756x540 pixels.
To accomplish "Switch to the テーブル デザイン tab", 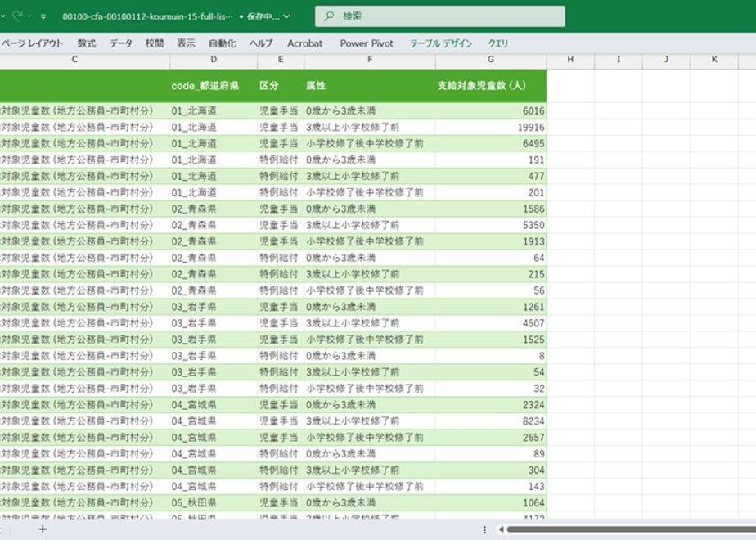I will coord(441,43).
